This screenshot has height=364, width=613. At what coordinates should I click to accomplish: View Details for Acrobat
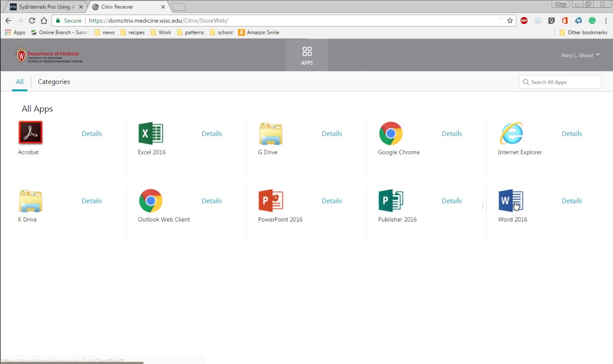coord(92,133)
